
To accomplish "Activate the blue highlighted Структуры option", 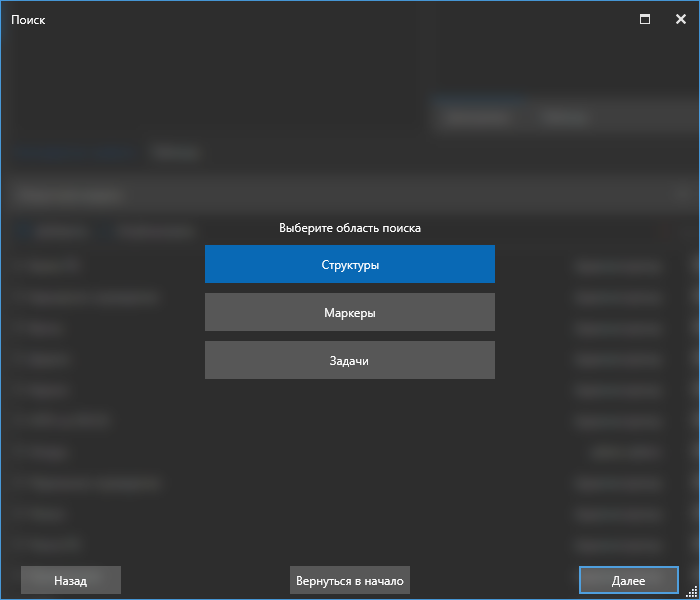I will coord(350,265).
